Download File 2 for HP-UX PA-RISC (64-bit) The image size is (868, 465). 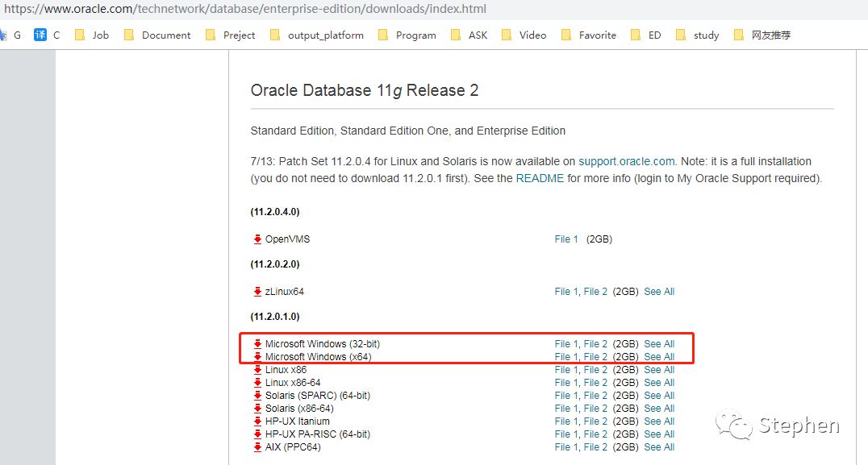point(595,434)
